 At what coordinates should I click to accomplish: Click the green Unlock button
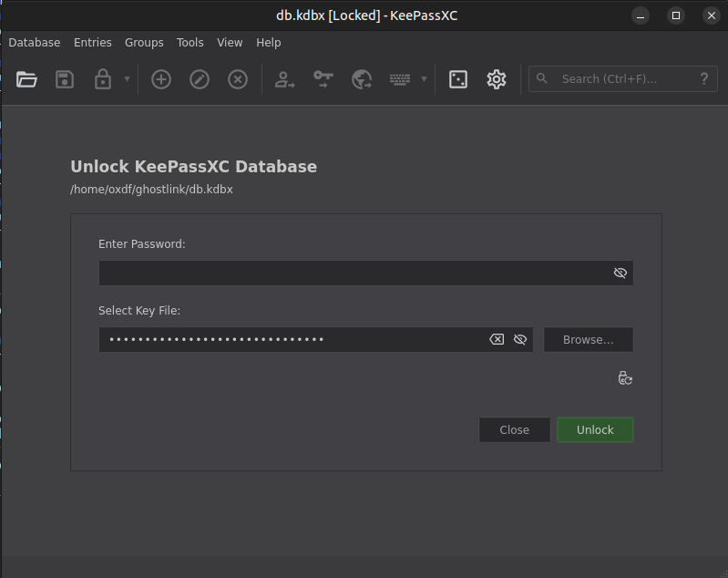click(x=595, y=429)
